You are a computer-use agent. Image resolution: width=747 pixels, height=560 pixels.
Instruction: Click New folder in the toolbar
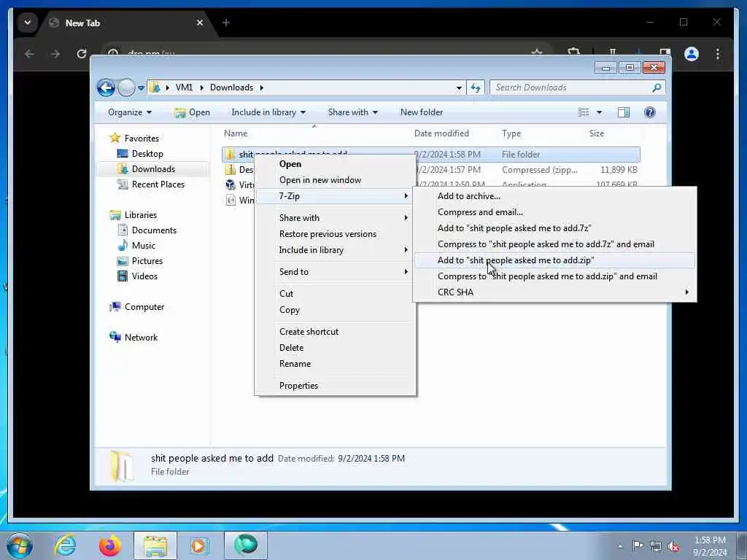point(422,112)
